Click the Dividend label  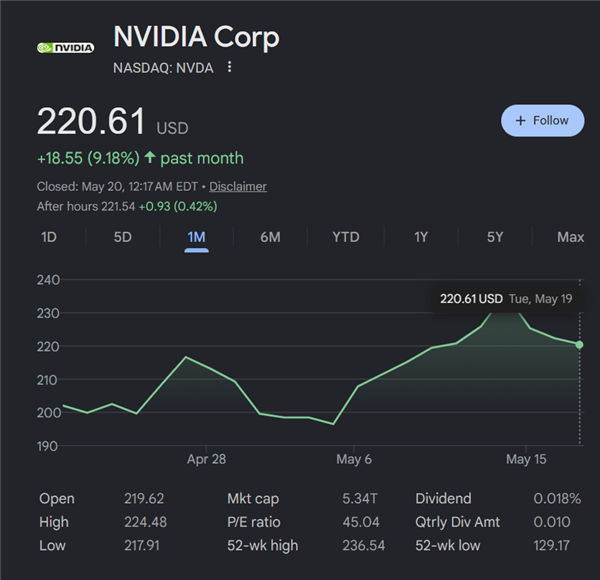[x=443, y=499]
